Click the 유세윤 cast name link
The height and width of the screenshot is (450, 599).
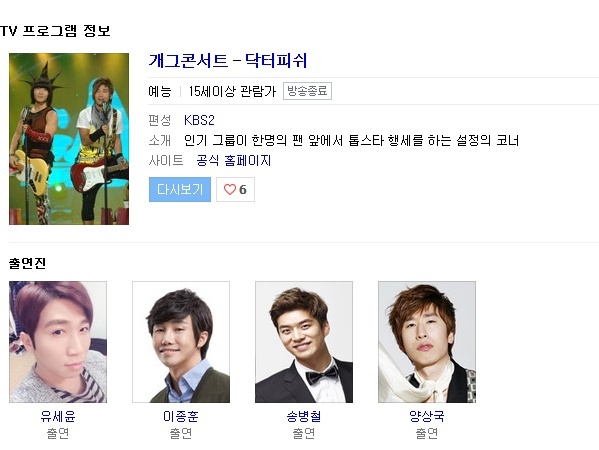point(58,416)
